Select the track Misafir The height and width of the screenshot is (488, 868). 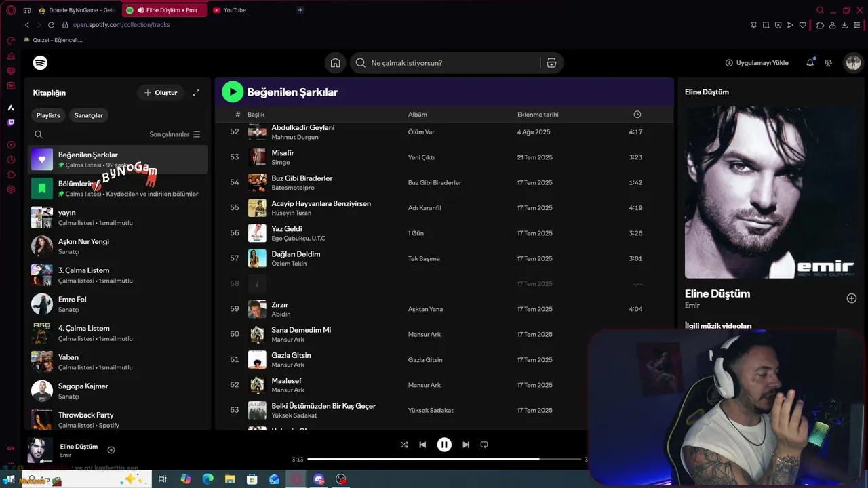pyautogui.click(x=283, y=153)
